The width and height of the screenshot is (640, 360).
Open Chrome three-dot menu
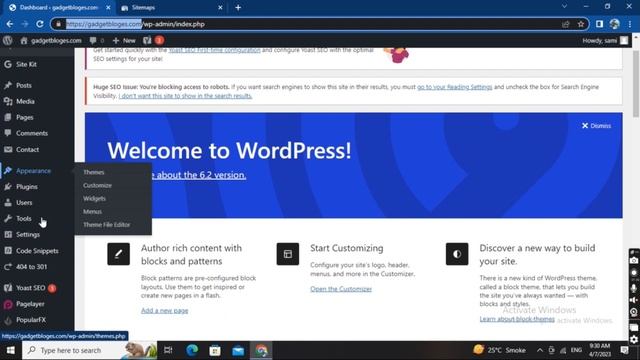[x=630, y=24]
